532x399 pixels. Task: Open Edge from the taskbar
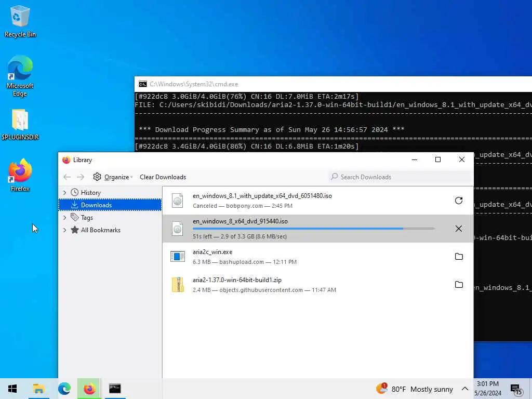point(64,389)
